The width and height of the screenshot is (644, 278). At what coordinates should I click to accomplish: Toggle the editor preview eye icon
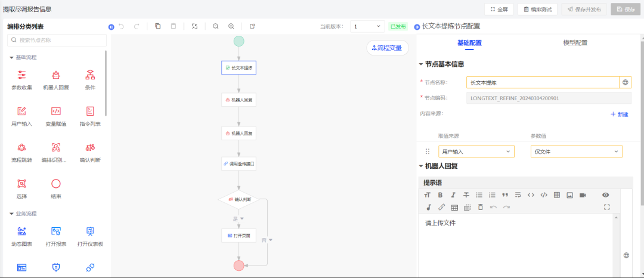click(x=606, y=195)
